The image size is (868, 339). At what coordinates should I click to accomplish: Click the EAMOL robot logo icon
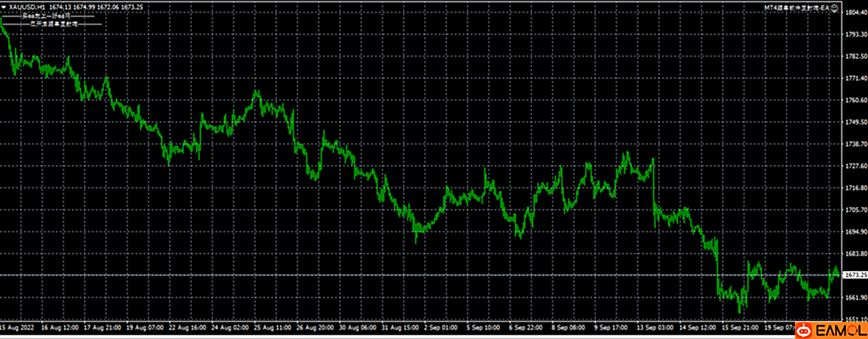804,330
